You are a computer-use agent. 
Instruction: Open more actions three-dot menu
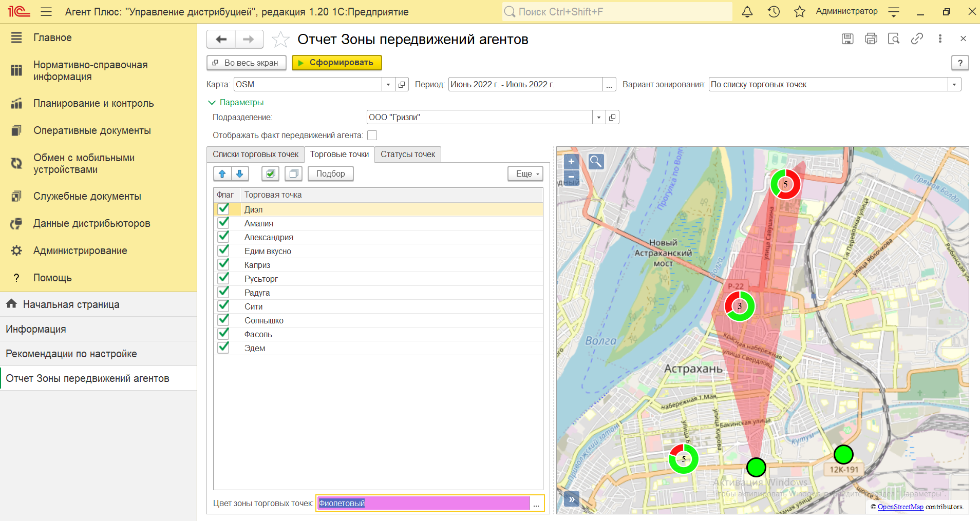[x=940, y=38]
